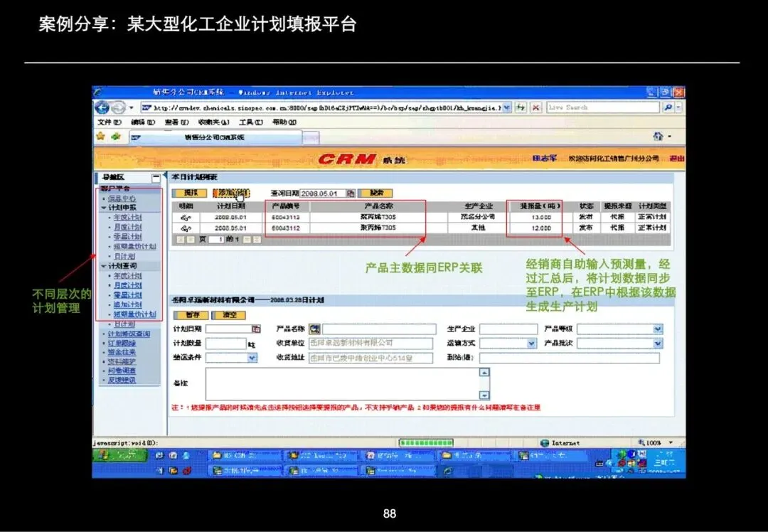Click the 暂存 button
This screenshot has width=768, height=532.
(192, 314)
